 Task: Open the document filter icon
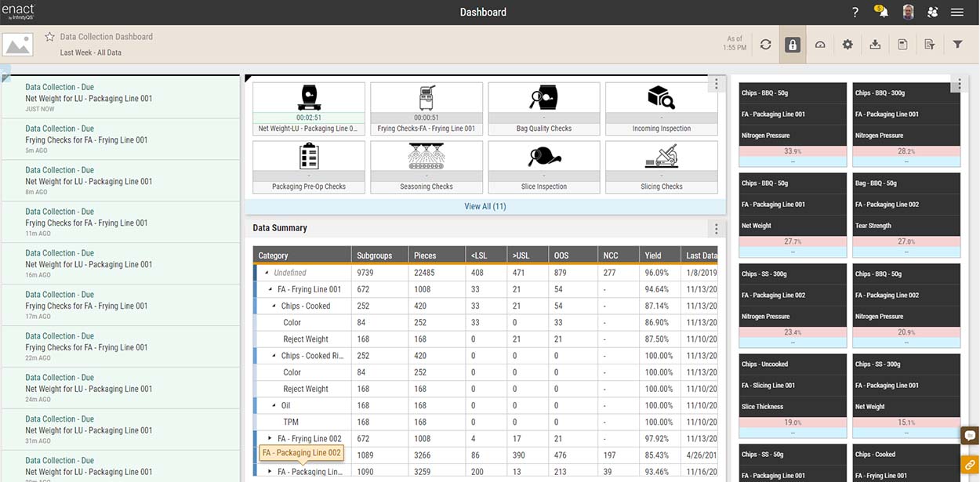pos(930,45)
